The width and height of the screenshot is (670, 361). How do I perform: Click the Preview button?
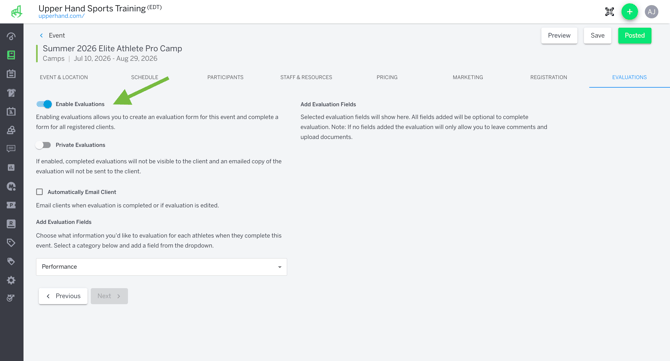559,35
